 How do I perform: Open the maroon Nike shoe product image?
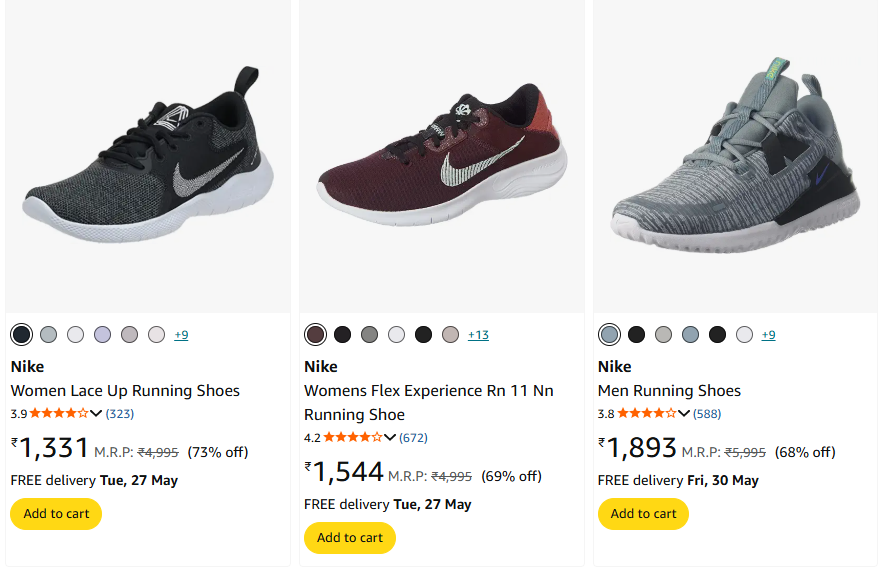pos(442,160)
